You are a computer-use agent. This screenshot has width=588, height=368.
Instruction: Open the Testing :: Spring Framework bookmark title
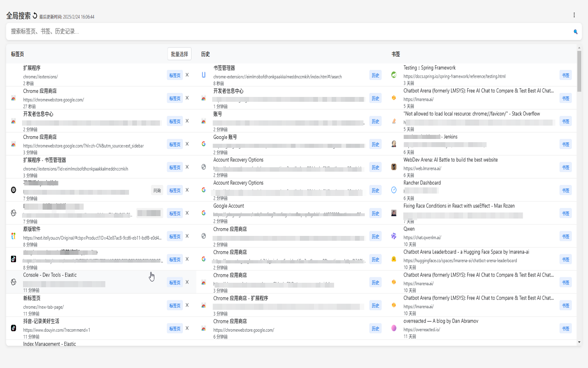click(x=430, y=68)
